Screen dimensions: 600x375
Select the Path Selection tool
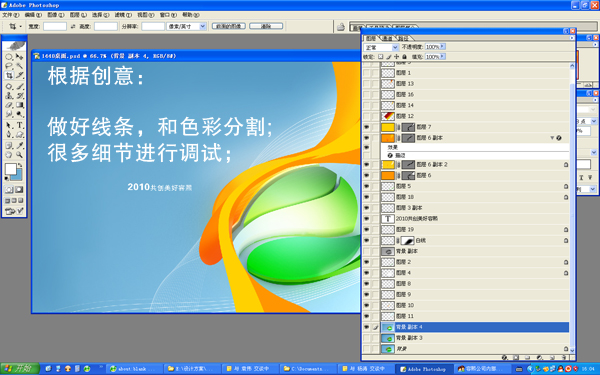tap(8, 125)
